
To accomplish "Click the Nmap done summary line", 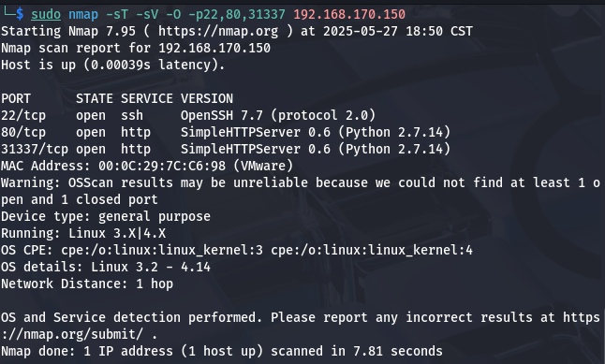I will click(x=221, y=351).
